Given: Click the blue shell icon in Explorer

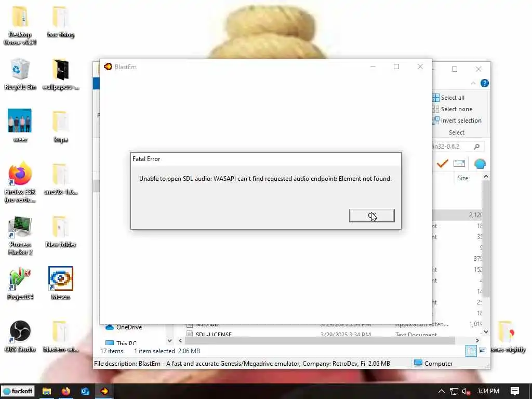Looking at the screenshot, I should point(480,164).
